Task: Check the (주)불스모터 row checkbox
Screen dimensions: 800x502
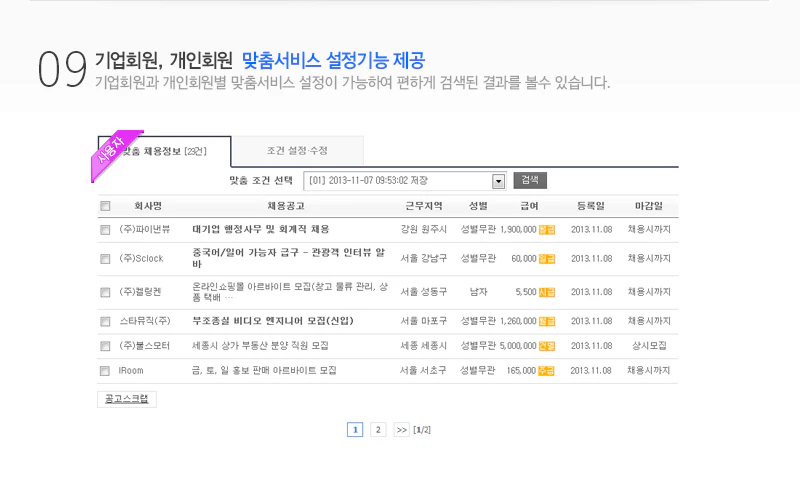Action: pos(105,346)
